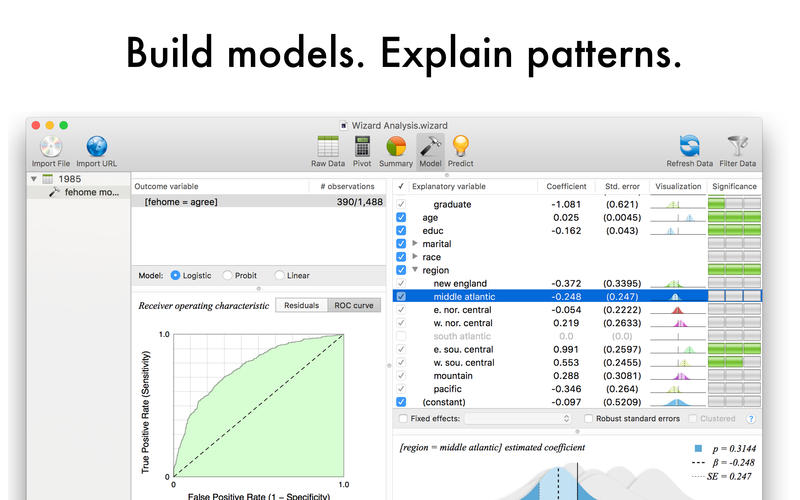800x500 pixels.
Task: Open the Predict lightbulb view
Action: (x=460, y=147)
